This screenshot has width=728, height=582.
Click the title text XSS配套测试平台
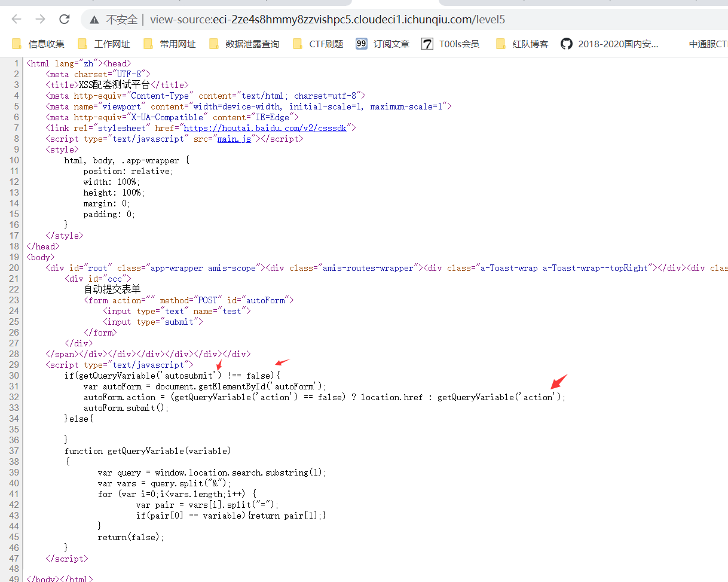(x=114, y=85)
